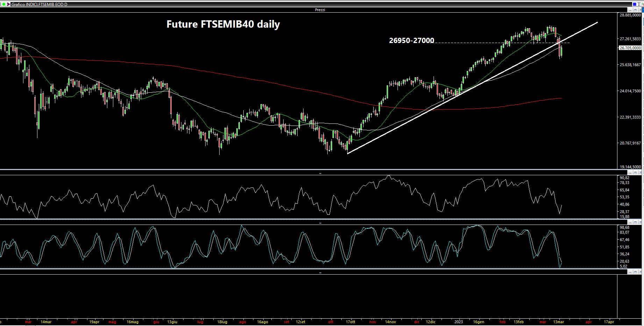Click the 53,35 value on RSI scale

[624, 197]
